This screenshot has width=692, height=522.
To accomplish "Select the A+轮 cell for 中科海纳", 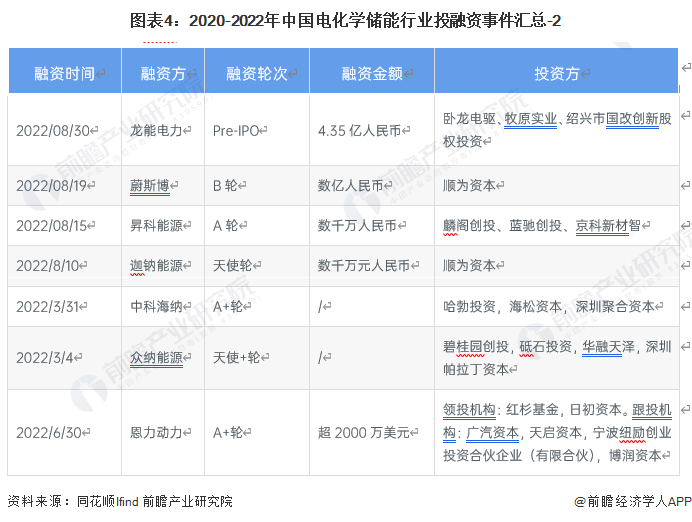I will coord(257,306).
